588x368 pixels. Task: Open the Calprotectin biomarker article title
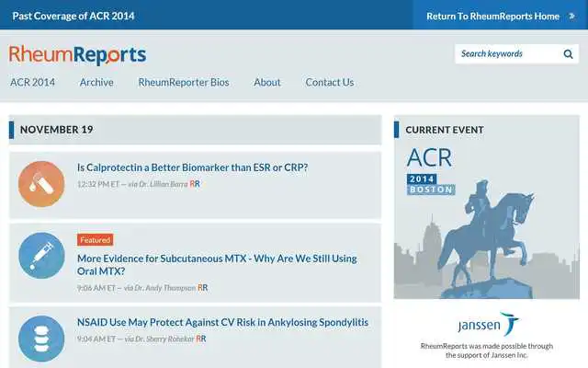pos(192,167)
